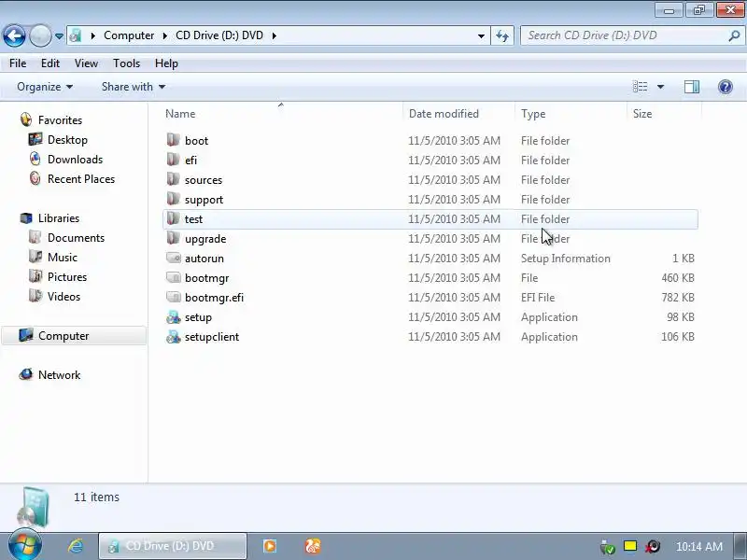The height and width of the screenshot is (560, 747).
Task: Sort by the Size column header
Action: point(664,114)
